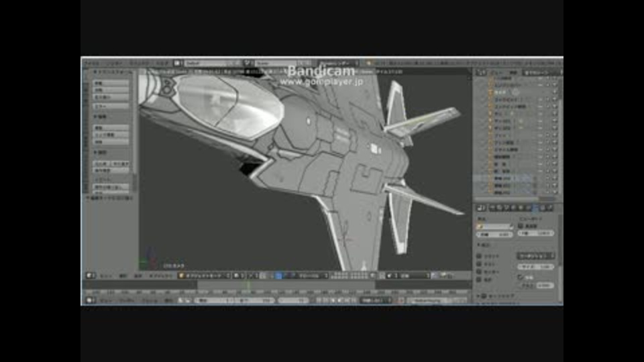Open the outliner display mode dropdown
Screen dimensions: 644x362
click(541, 72)
